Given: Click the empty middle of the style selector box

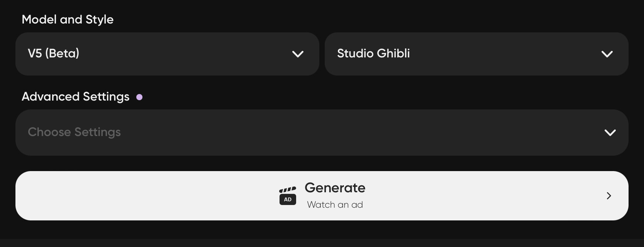Looking at the screenshot, I should pyautogui.click(x=506, y=54).
